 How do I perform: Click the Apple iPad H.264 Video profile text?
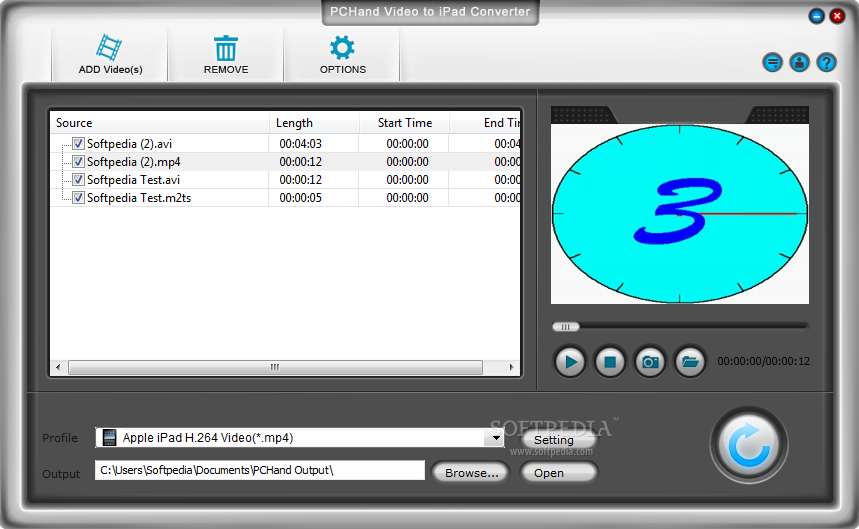(x=208, y=438)
